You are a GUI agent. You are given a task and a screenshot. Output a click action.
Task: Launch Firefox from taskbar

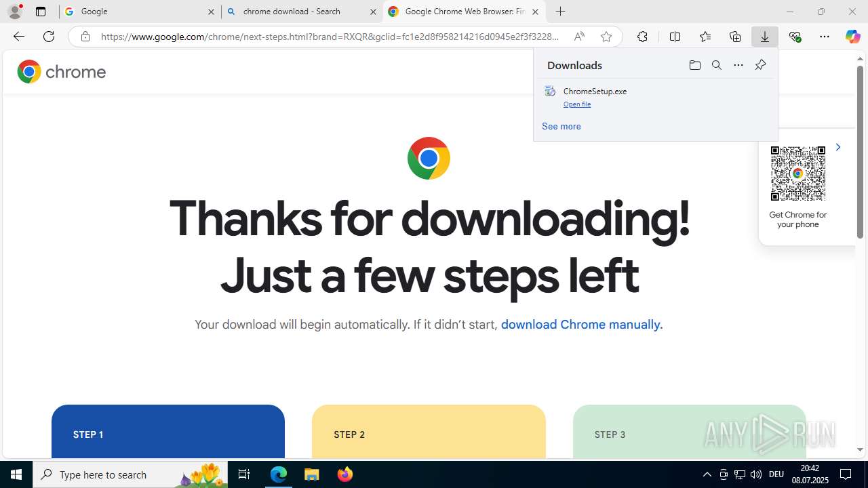(x=344, y=474)
